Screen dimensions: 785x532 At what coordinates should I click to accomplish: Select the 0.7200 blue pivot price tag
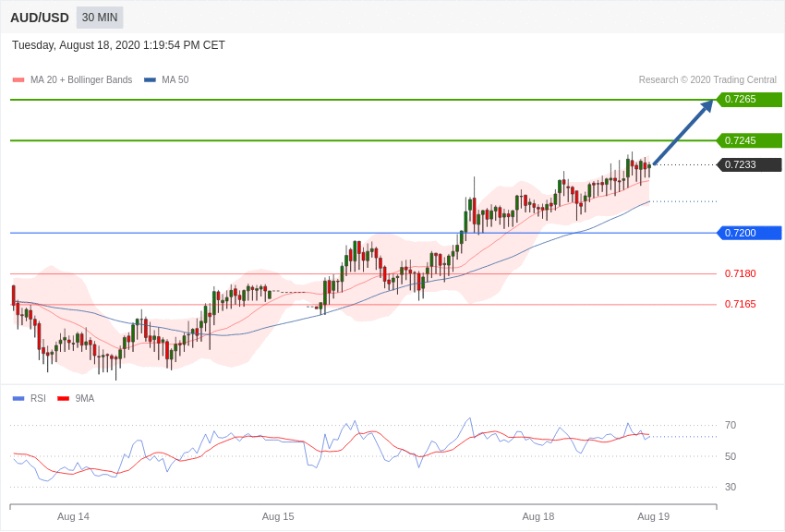[x=750, y=233]
